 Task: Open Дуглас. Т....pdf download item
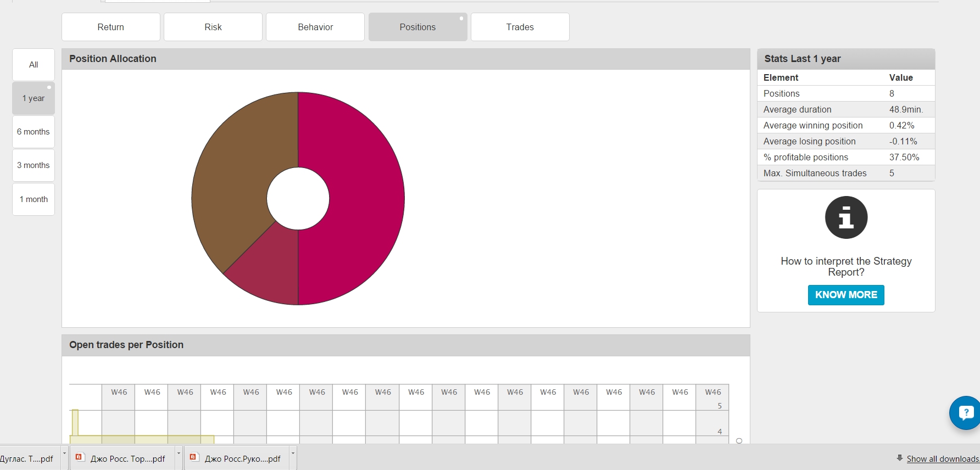point(26,458)
